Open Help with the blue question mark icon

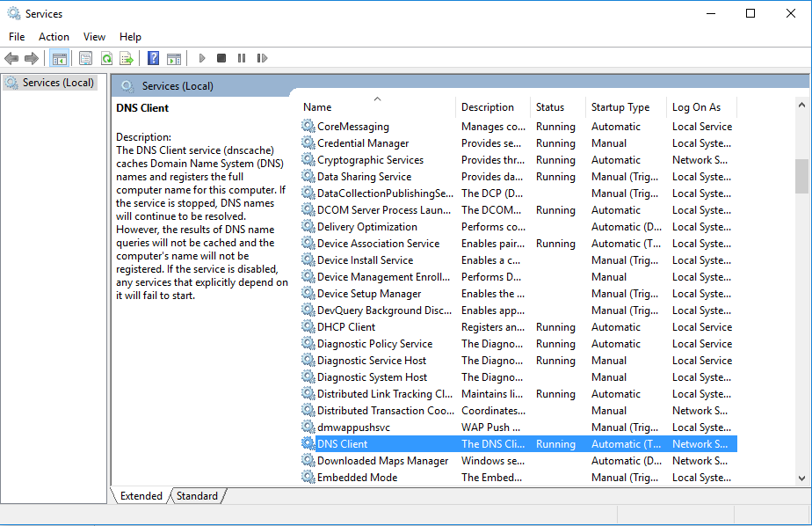[153, 59]
